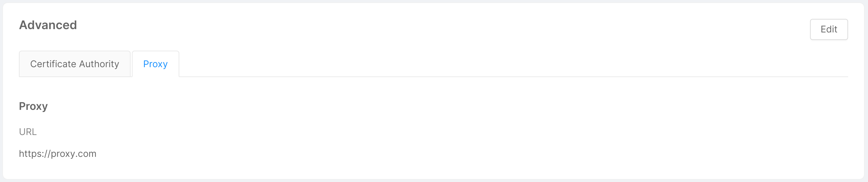
Task: Click the Proxy heading above URL
Action: coord(33,106)
